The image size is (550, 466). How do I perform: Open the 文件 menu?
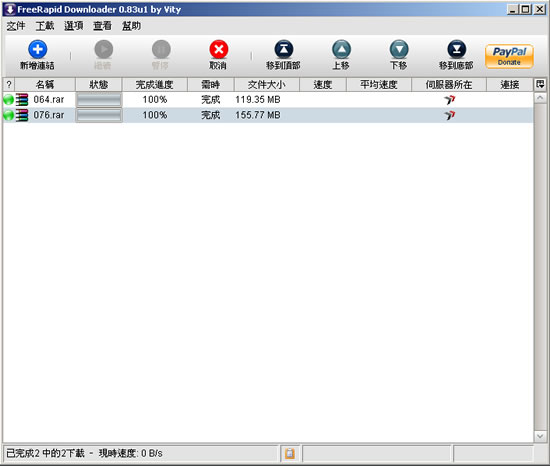click(16, 26)
